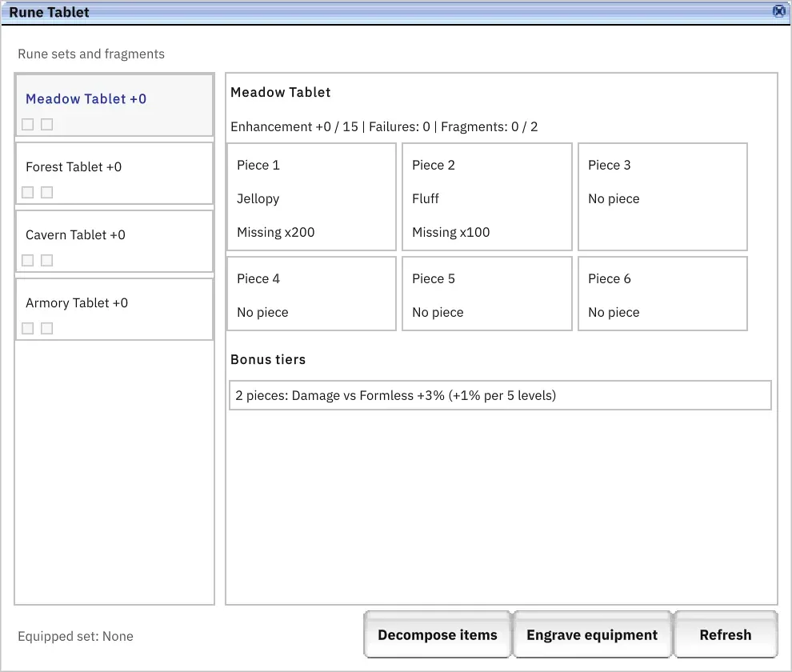Click the Equipped set: None label
Image resolution: width=792 pixels, height=672 pixels.
pos(76,636)
